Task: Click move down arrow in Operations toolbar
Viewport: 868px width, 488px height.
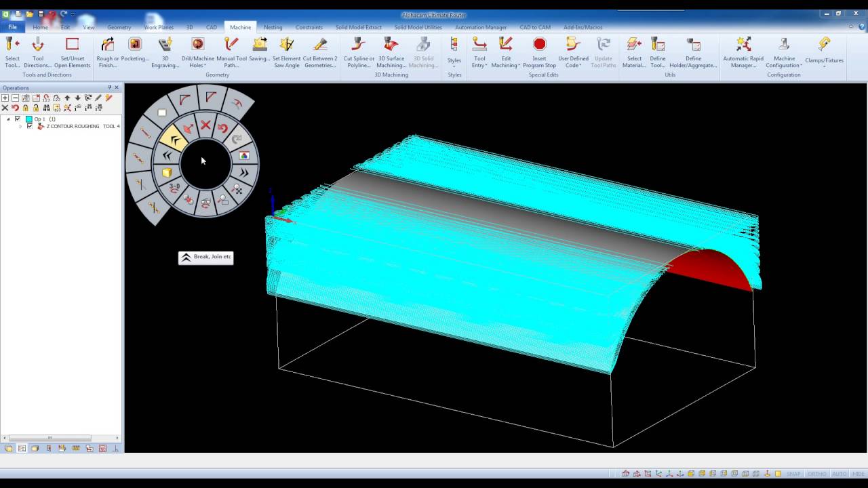Action: [77, 98]
